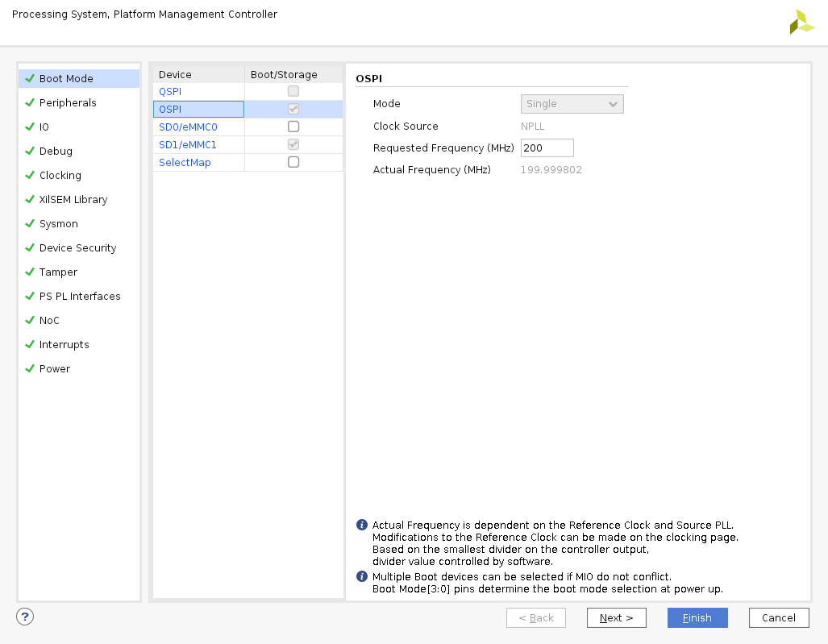Open the PS PL Interfaces page
The width and height of the screenshot is (828, 644).
click(80, 297)
